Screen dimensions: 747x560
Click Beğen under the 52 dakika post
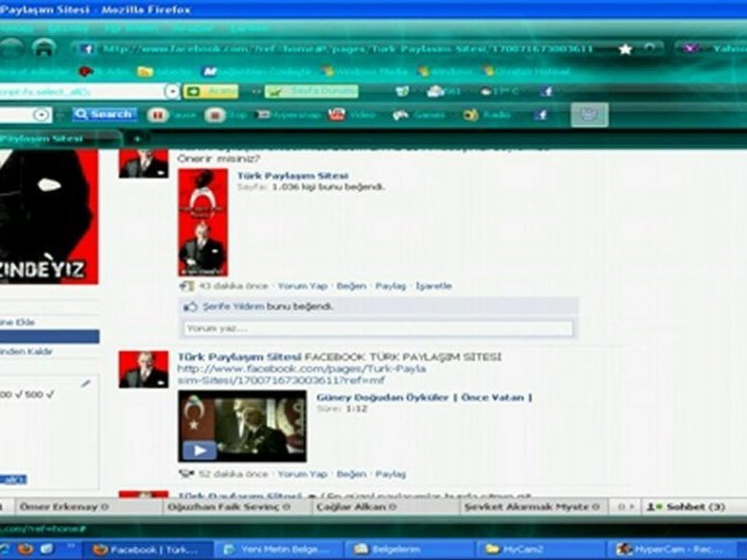(351, 474)
